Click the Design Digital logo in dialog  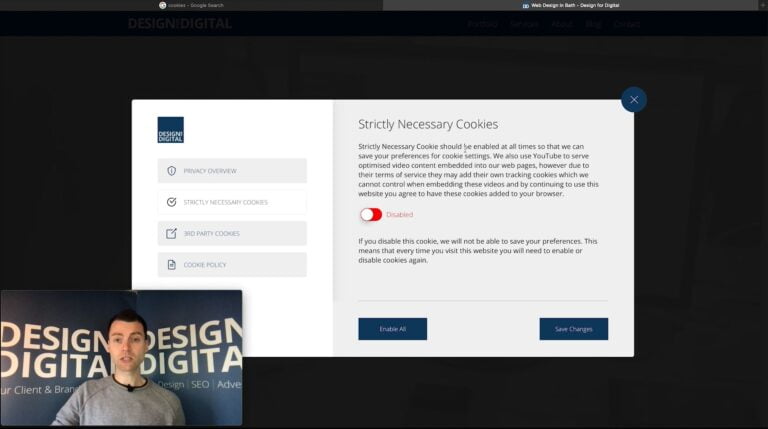(170, 130)
